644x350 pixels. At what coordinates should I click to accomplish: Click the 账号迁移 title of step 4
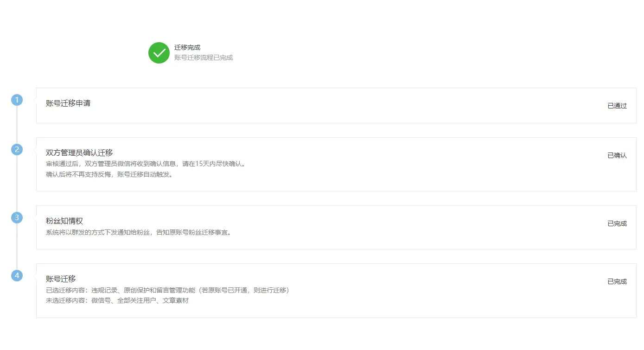[61, 279]
